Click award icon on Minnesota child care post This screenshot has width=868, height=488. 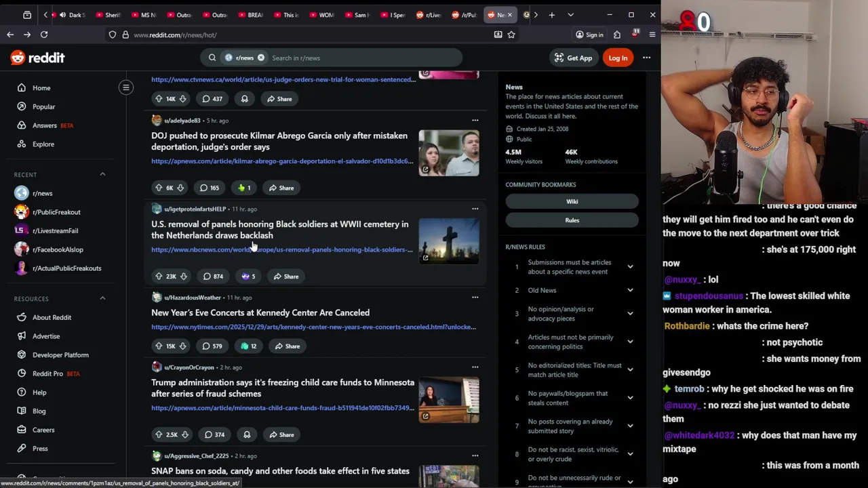coord(247,434)
